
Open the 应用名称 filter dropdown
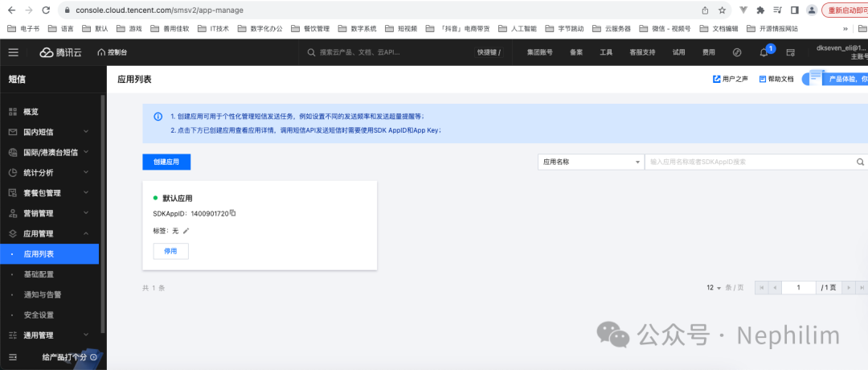[590, 162]
